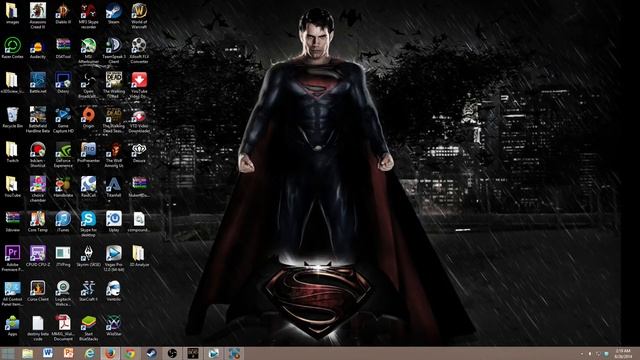Select the Battlefield Hardline Beta shortcut
Image resolution: width=640 pixels, height=360 pixels.
(x=38, y=120)
